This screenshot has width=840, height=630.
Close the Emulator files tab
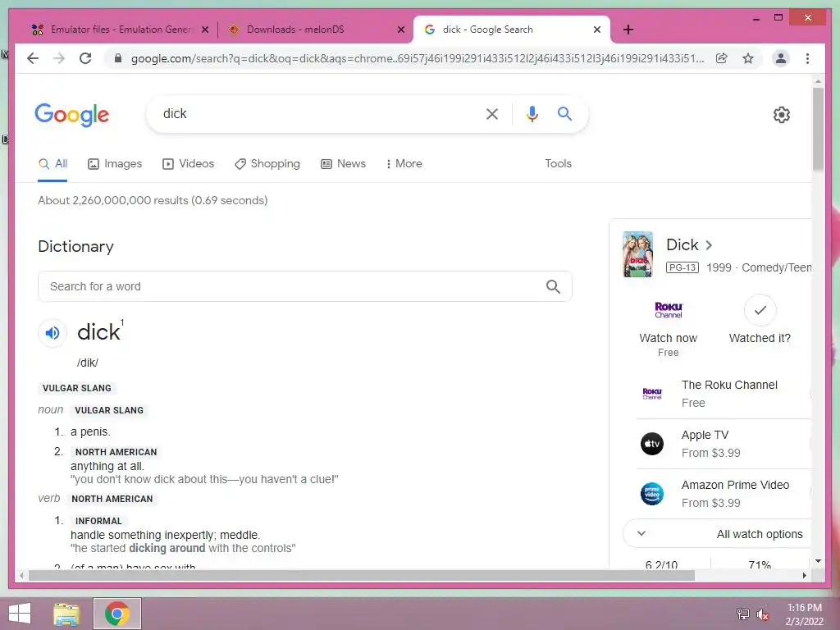pos(204,30)
